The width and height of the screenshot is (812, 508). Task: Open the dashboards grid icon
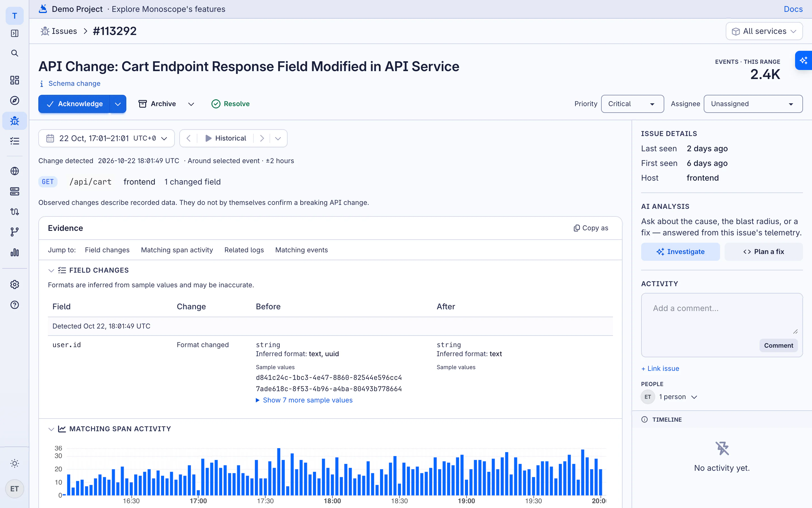[x=14, y=80]
